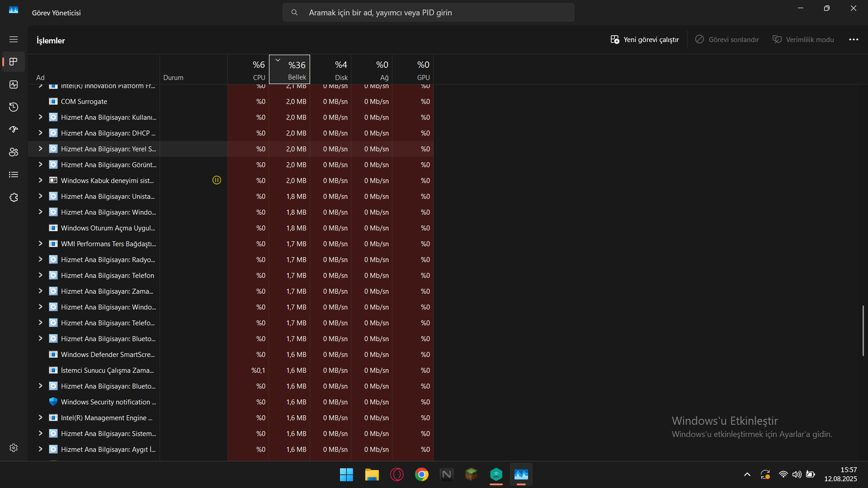Open the hamburger navigation menu
This screenshot has width=868, height=488.
point(14,39)
